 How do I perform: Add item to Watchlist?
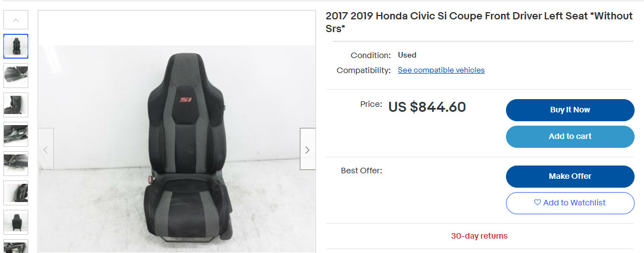click(x=570, y=203)
